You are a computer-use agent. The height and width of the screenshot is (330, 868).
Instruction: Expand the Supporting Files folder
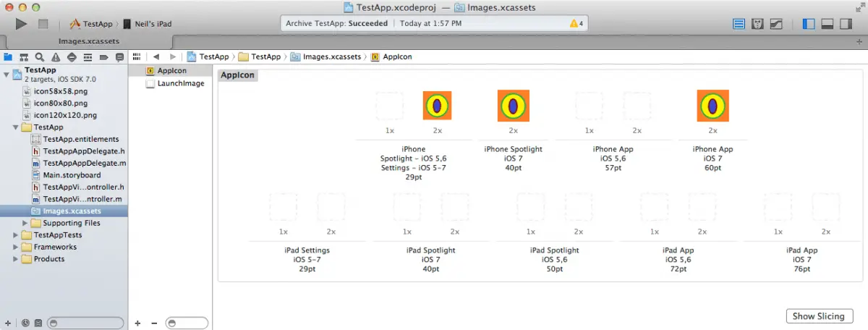coord(25,223)
